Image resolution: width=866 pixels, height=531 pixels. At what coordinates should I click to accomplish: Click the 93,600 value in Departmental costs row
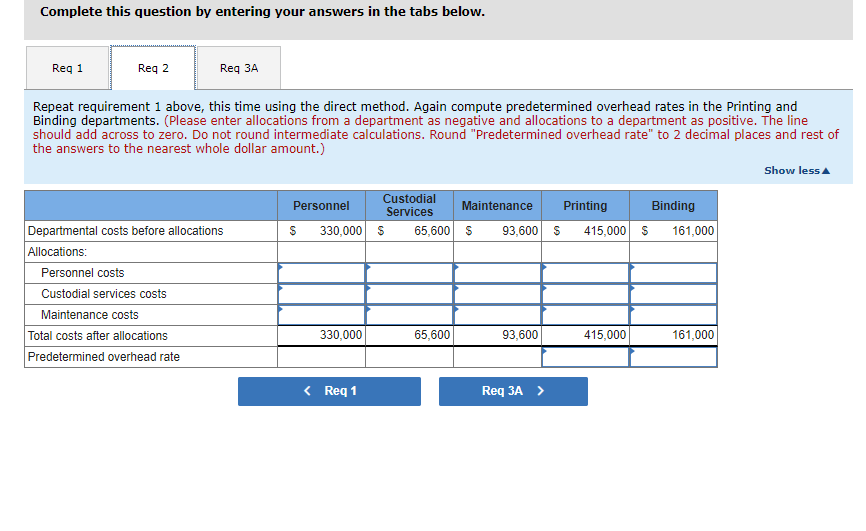pos(520,231)
